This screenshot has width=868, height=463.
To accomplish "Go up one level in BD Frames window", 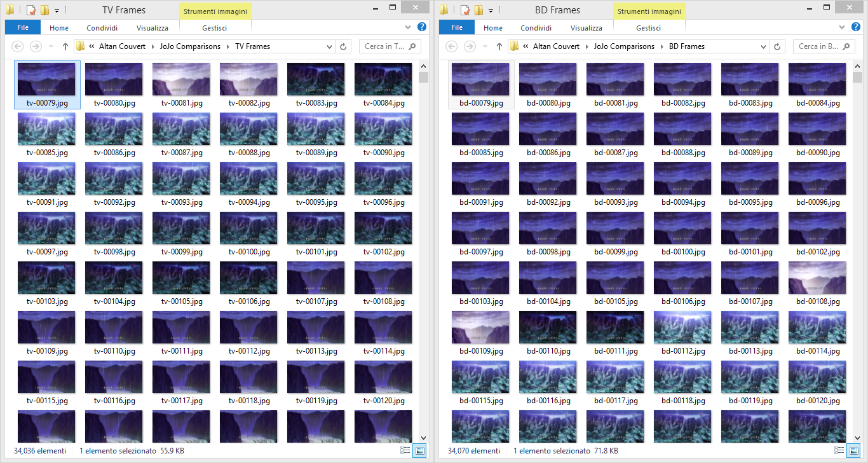I will pyautogui.click(x=499, y=46).
